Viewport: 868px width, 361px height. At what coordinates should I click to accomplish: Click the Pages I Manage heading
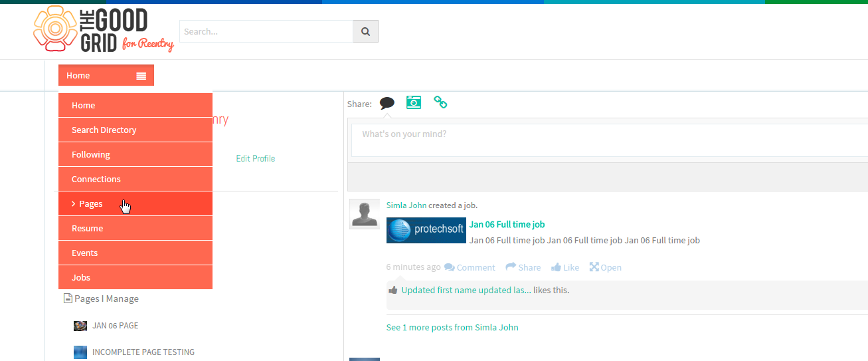pyautogui.click(x=106, y=299)
